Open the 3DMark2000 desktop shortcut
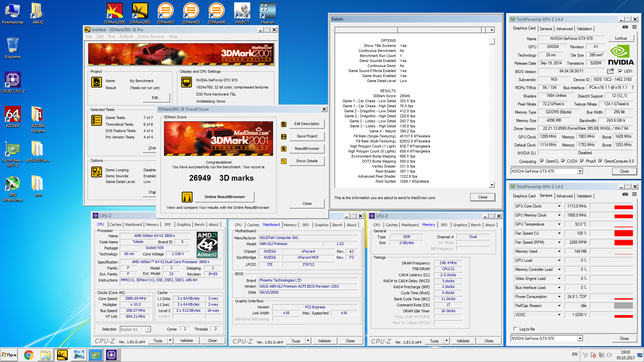 pyautogui.click(x=114, y=13)
